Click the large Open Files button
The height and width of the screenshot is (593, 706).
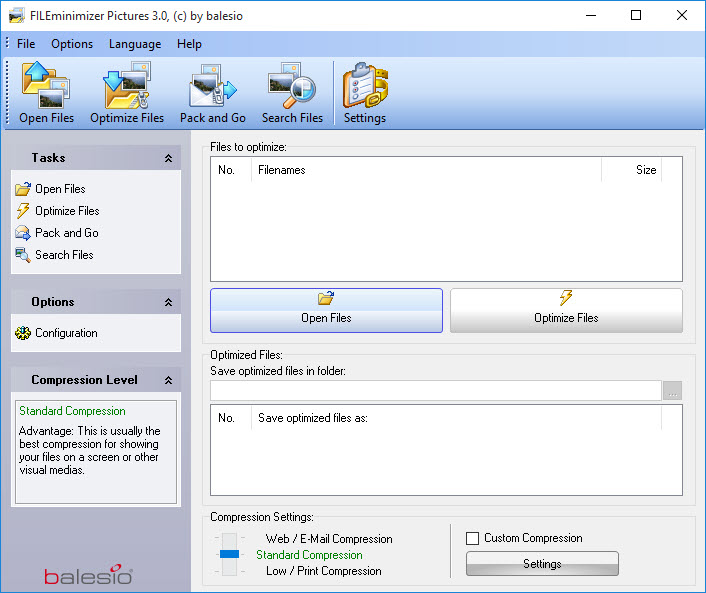coord(326,311)
